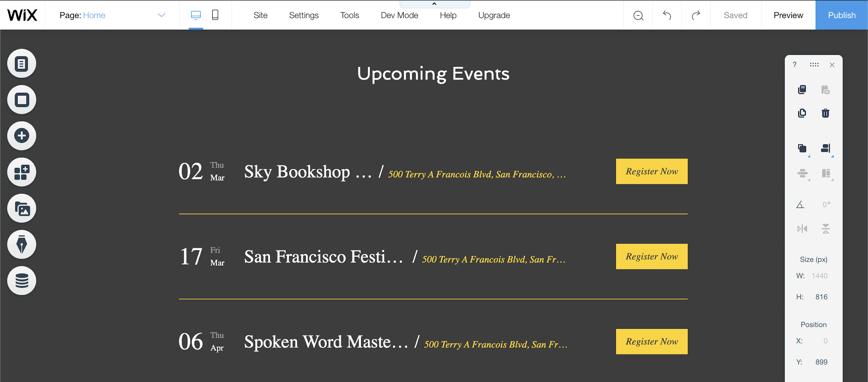
Task: Click the Paste icon in toolbar
Action: pyautogui.click(x=826, y=90)
